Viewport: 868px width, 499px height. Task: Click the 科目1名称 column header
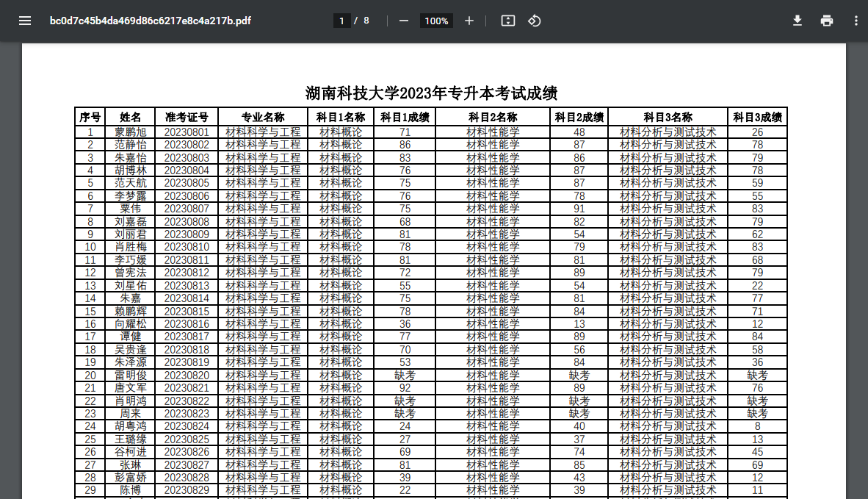(341, 117)
